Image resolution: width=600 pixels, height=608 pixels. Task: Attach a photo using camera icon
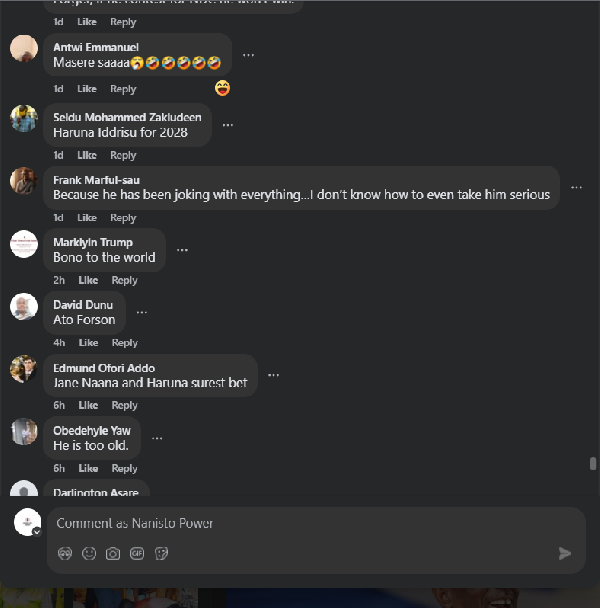tap(113, 553)
